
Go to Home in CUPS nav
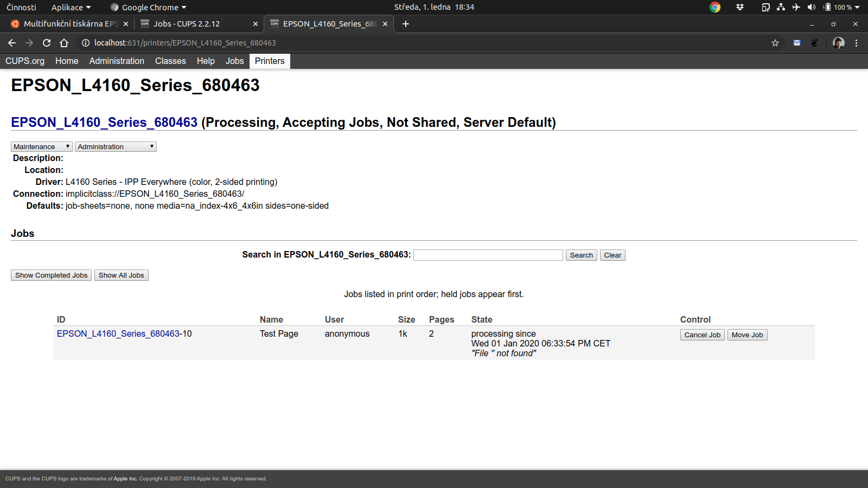pos(67,61)
